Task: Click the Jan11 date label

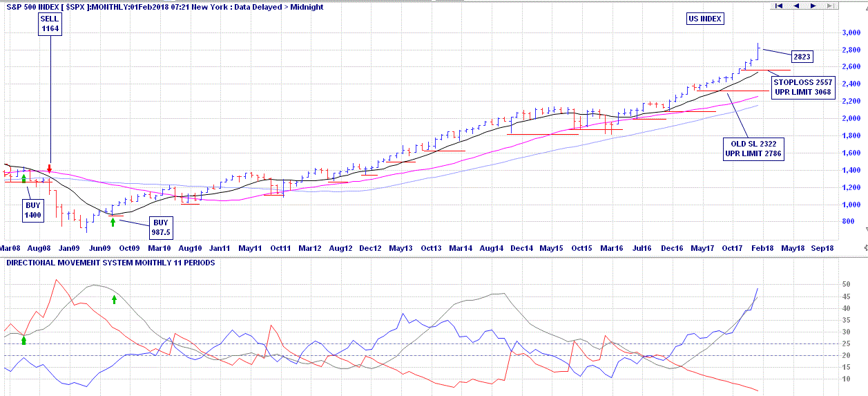Action: (220, 247)
